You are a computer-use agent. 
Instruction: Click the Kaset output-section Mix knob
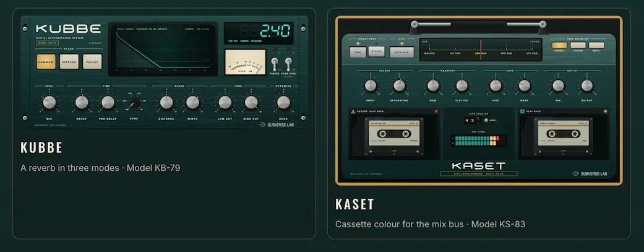click(x=558, y=85)
